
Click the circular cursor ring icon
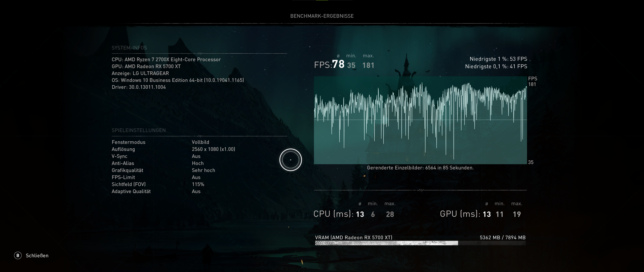click(291, 160)
